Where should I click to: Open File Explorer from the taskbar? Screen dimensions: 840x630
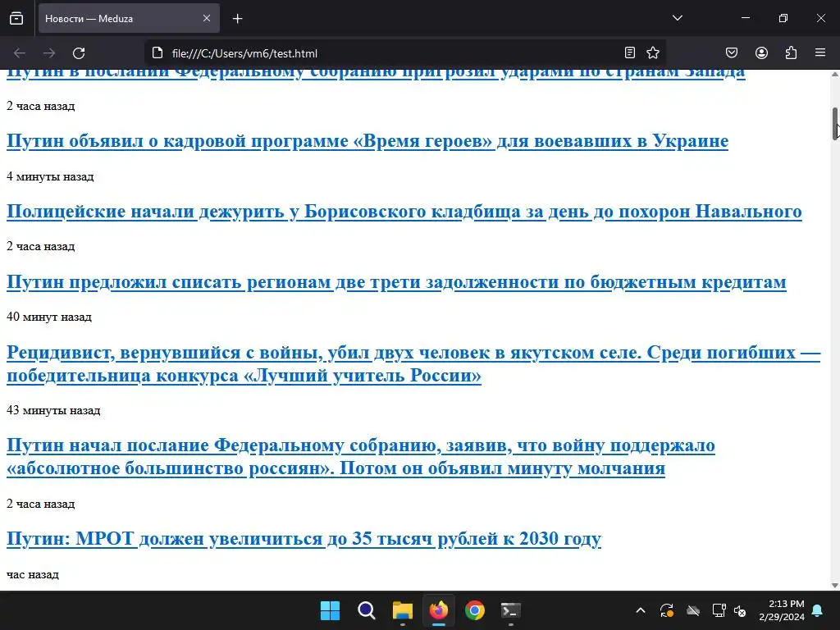coord(402,610)
